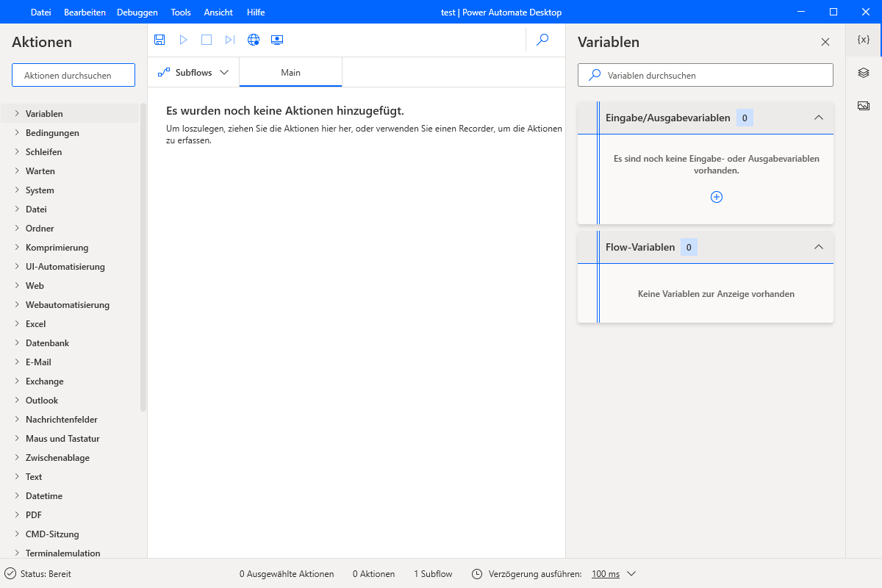This screenshot has width=882, height=588.
Task: Toggle the Variables {x} panel icon
Action: pos(864,40)
